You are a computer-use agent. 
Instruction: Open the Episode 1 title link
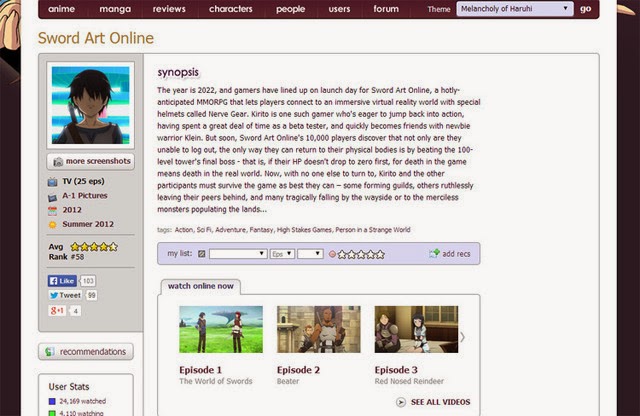(x=200, y=370)
